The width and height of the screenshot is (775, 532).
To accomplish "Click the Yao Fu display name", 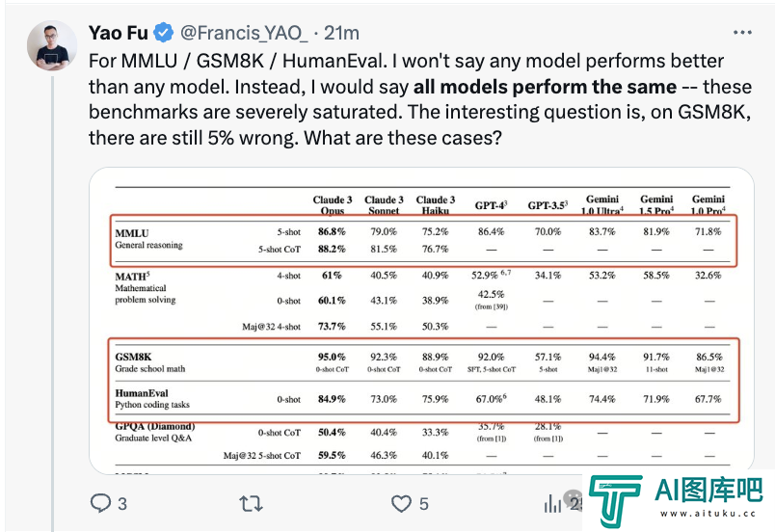I will coord(119,33).
